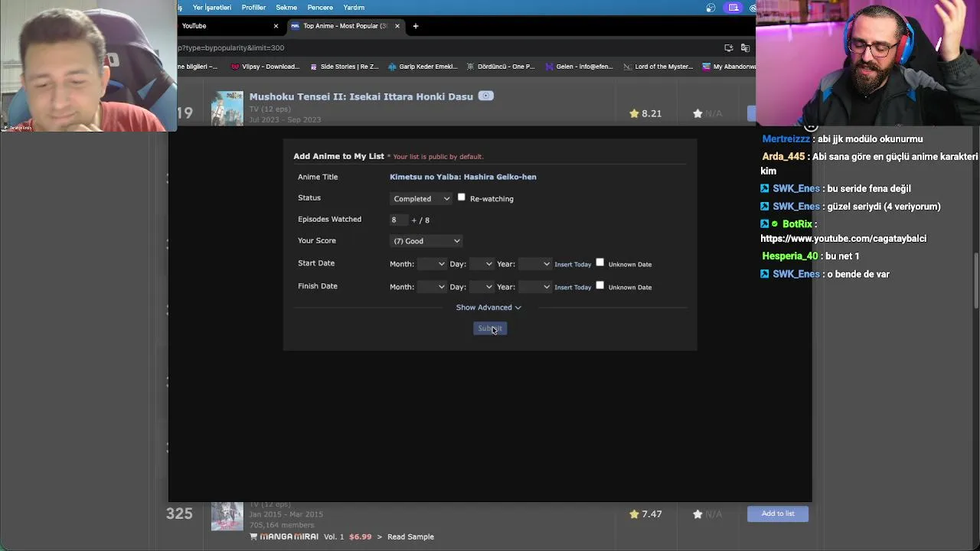Open Garip Keder Emekl bookmark

423,67
